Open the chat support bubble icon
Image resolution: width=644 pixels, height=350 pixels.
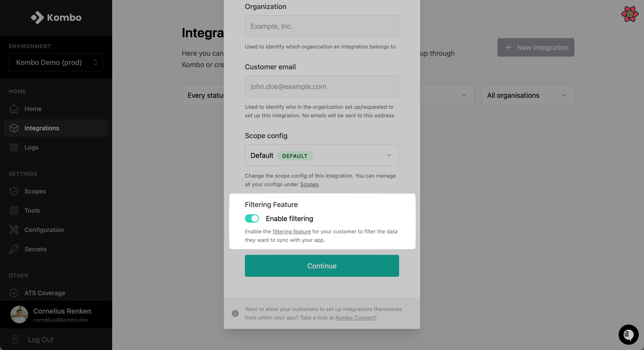(x=628, y=334)
